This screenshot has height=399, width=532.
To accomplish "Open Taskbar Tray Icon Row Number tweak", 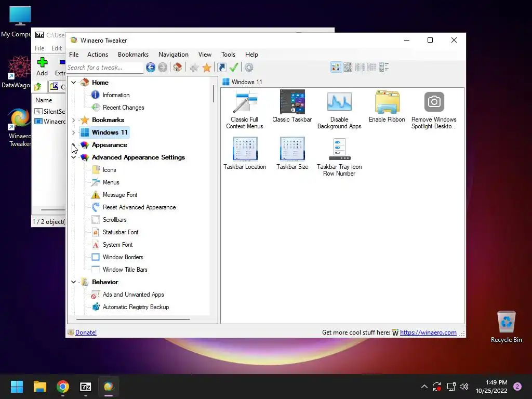I will tap(339, 157).
